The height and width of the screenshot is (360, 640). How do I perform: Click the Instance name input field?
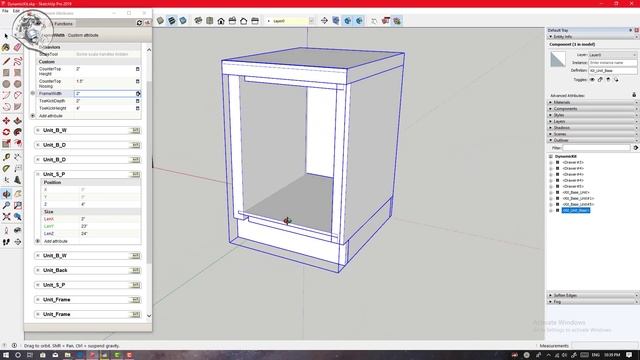tap(612, 63)
